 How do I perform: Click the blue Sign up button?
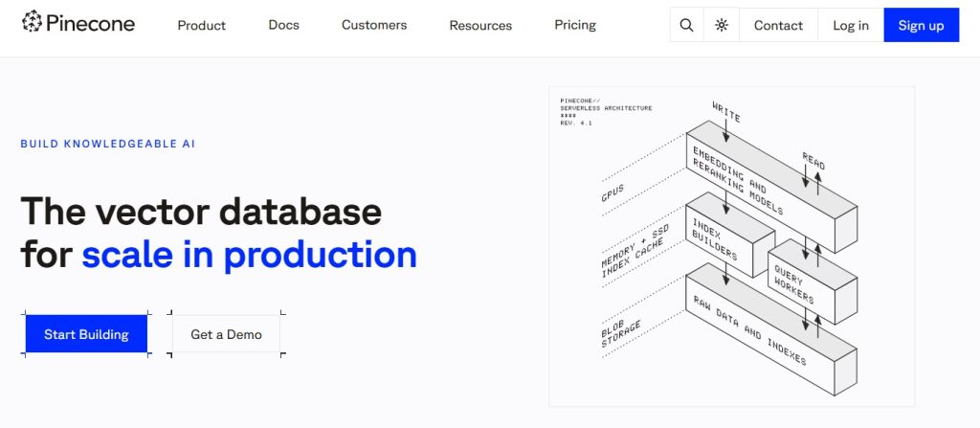tap(921, 25)
